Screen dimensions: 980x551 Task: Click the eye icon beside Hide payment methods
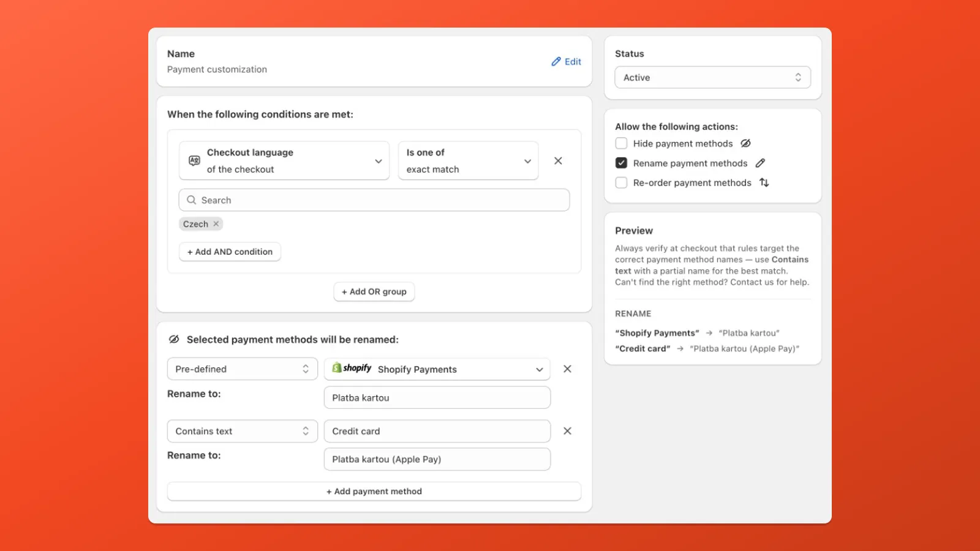[746, 143]
